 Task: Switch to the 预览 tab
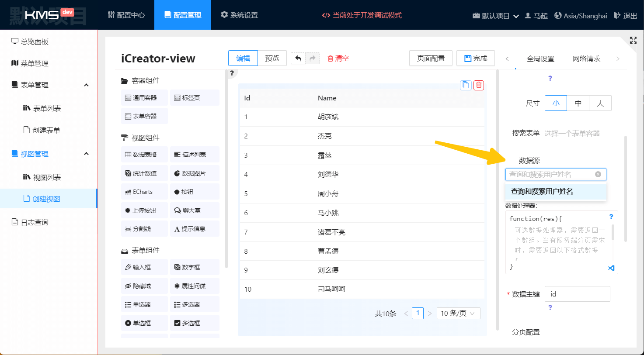272,58
